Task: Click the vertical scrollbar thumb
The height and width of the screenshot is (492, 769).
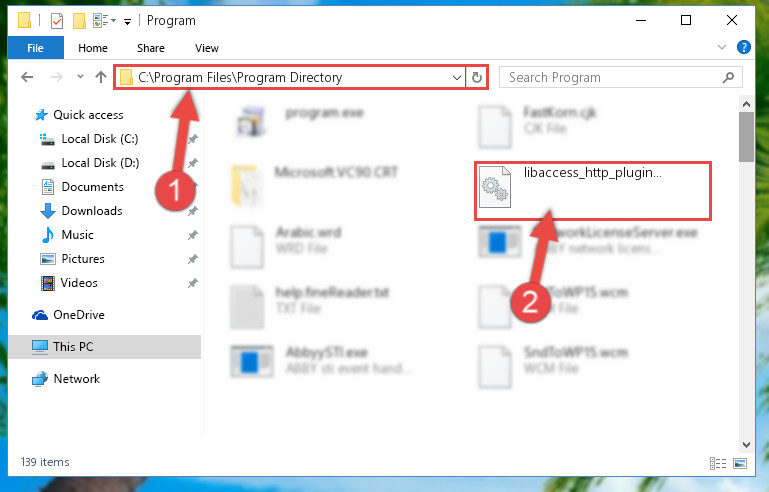Action: tap(746, 137)
